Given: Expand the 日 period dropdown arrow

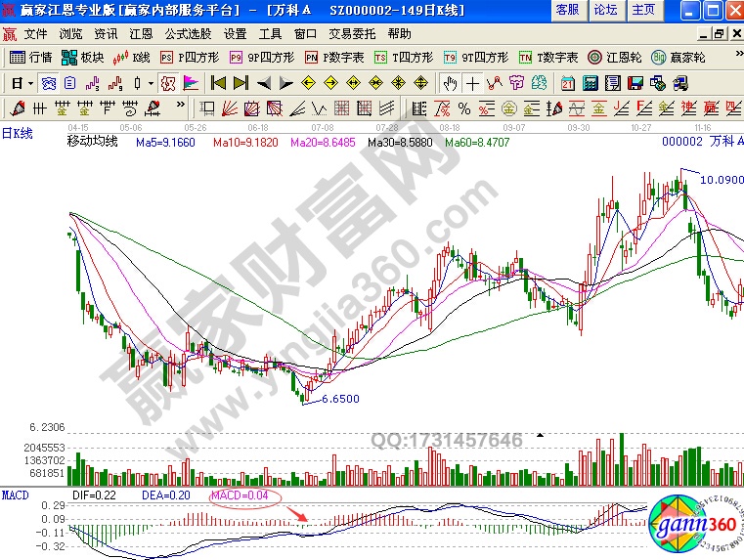Looking at the screenshot, I should coord(30,82).
